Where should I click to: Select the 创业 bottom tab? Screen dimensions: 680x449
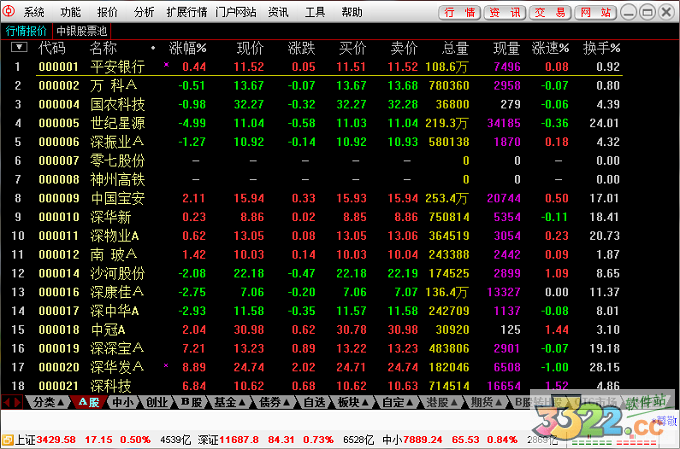tap(157, 403)
